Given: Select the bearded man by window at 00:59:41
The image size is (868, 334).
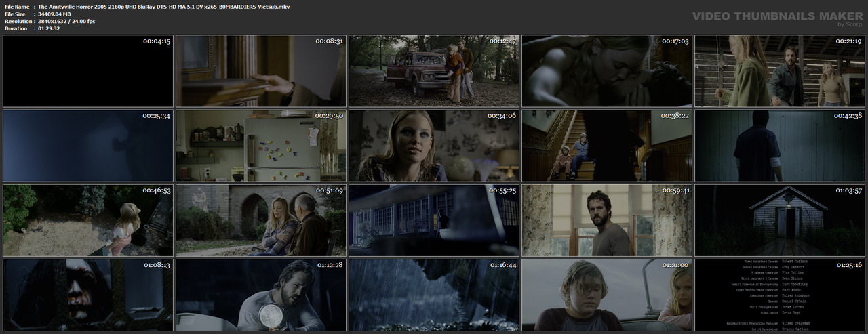Looking at the screenshot, I should tap(607, 220).
